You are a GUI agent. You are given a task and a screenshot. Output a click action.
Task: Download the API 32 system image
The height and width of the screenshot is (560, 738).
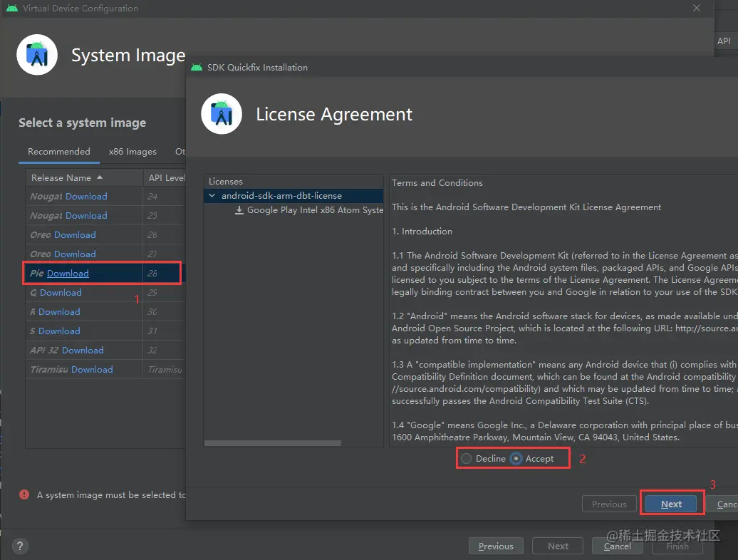pos(83,351)
